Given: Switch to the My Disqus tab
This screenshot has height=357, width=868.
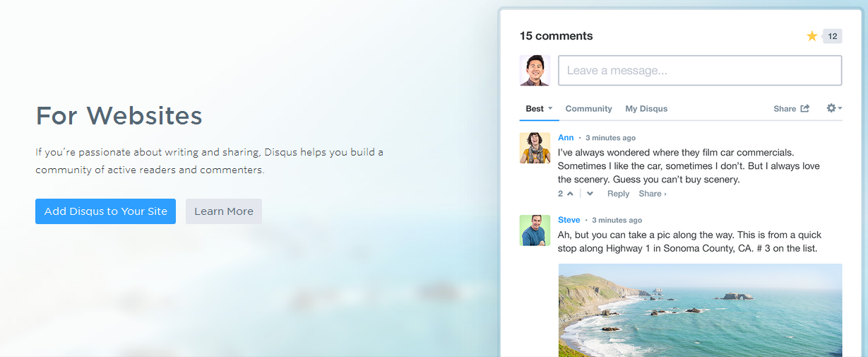Looking at the screenshot, I should (646, 109).
